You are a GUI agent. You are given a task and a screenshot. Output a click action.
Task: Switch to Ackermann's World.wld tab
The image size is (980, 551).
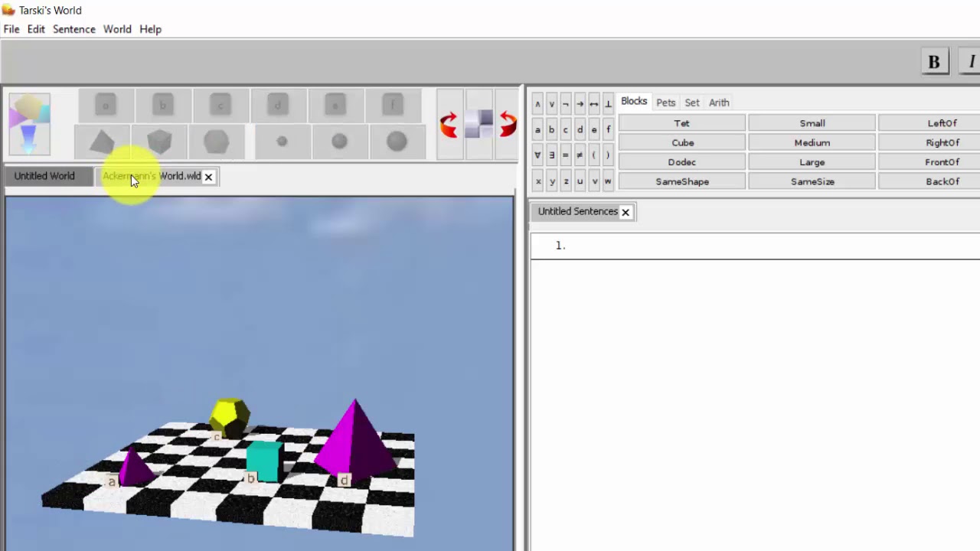(x=152, y=176)
